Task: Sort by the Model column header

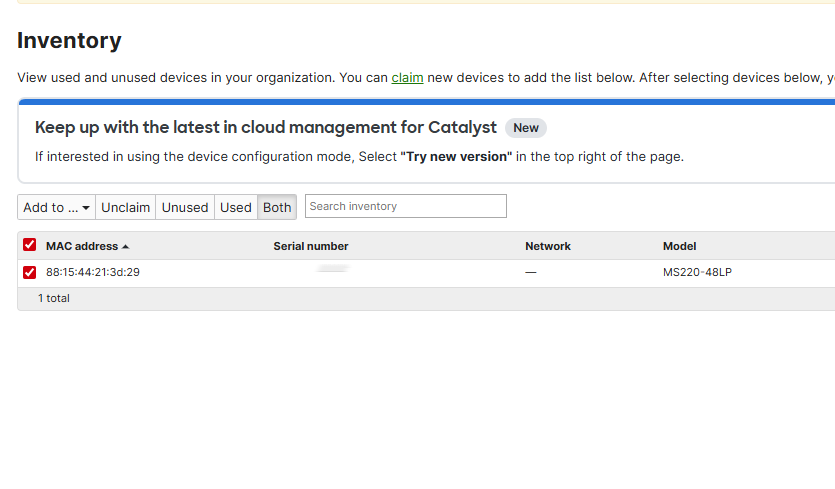Action: click(x=680, y=246)
